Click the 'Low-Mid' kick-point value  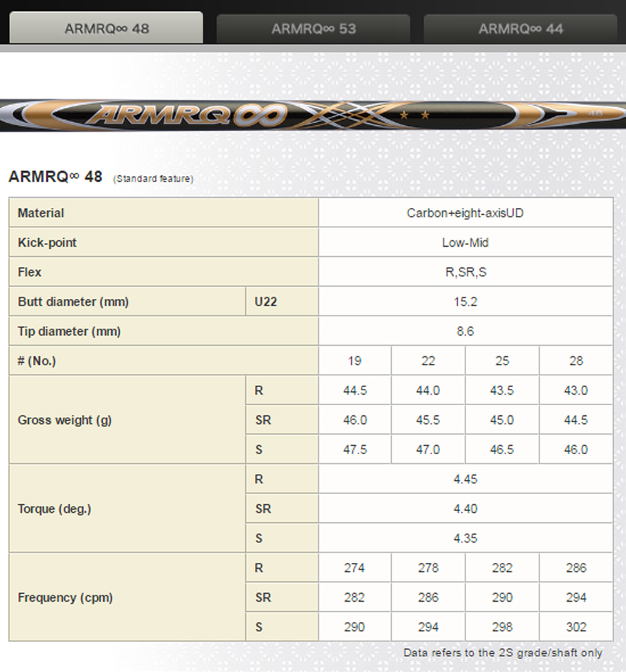point(465,242)
